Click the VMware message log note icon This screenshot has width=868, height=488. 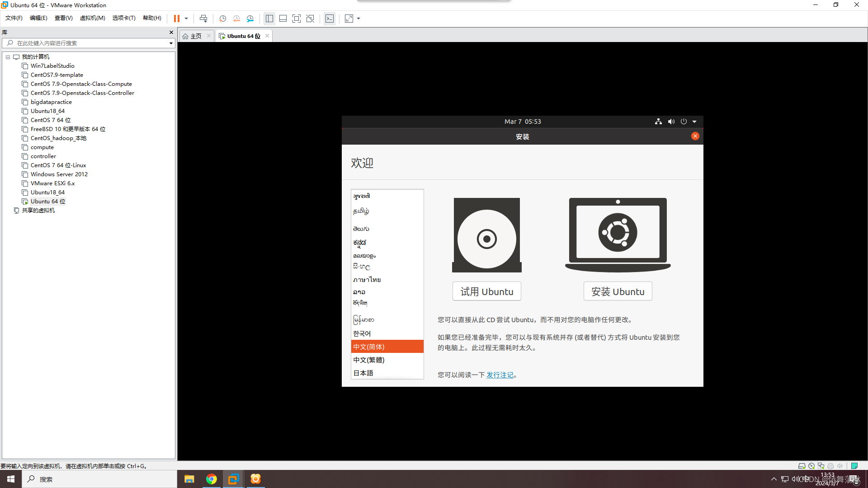854,466
